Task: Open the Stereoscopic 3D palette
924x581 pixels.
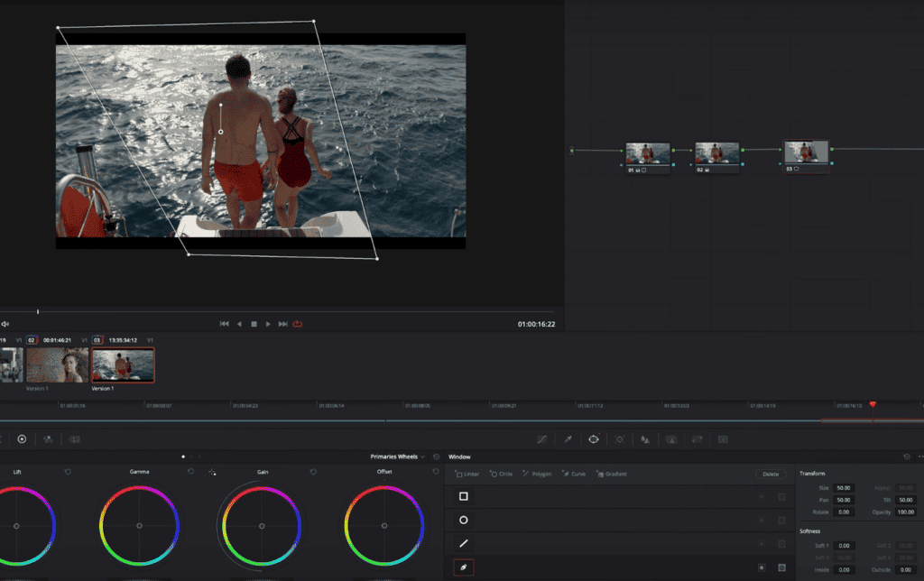Action: coord(723,439)
